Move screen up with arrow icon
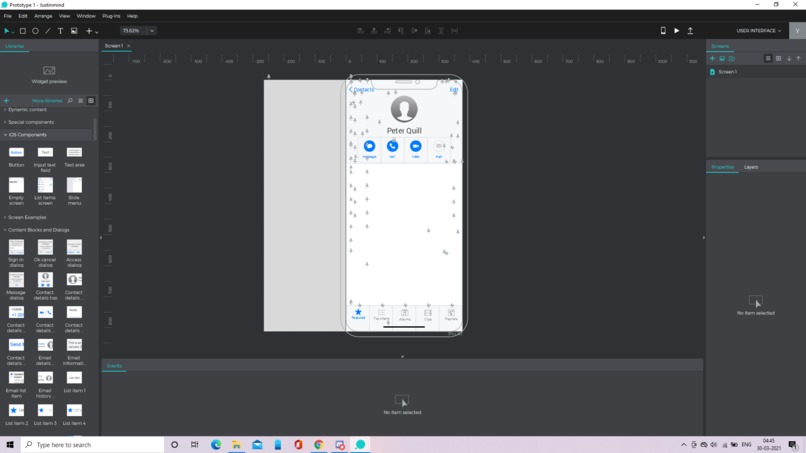 pos(798,59)
